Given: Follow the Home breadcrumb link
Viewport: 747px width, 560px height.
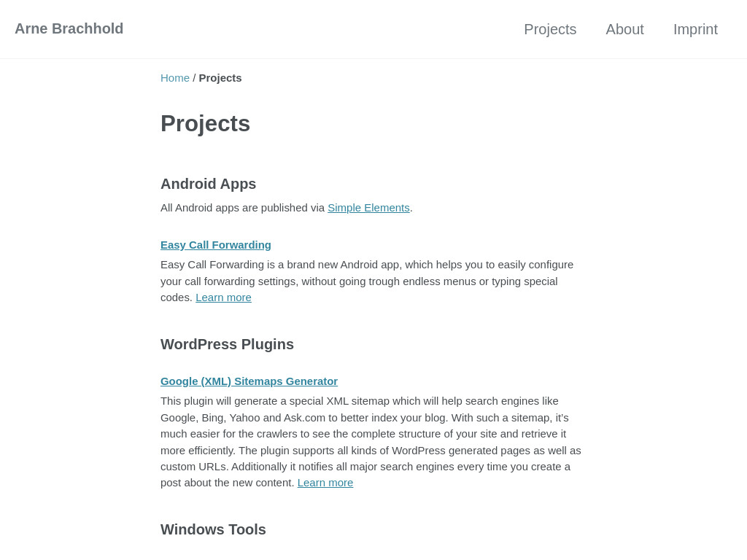Looking at the screenshot, I should (175, 78).
